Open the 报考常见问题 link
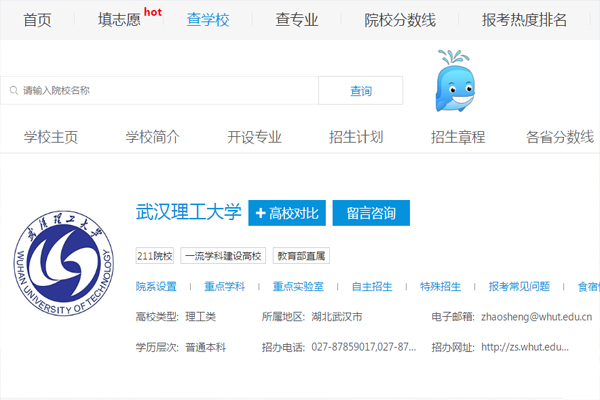 [519, 286]
